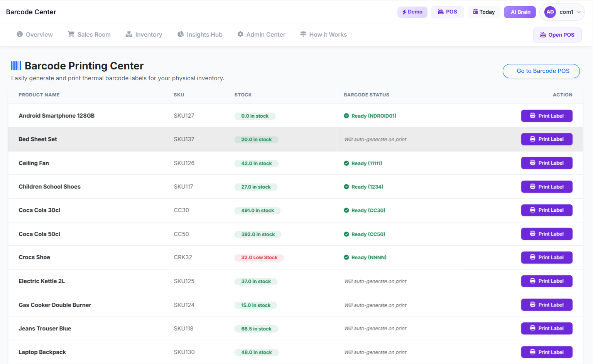Click the calendar icon next to Today

475,12
